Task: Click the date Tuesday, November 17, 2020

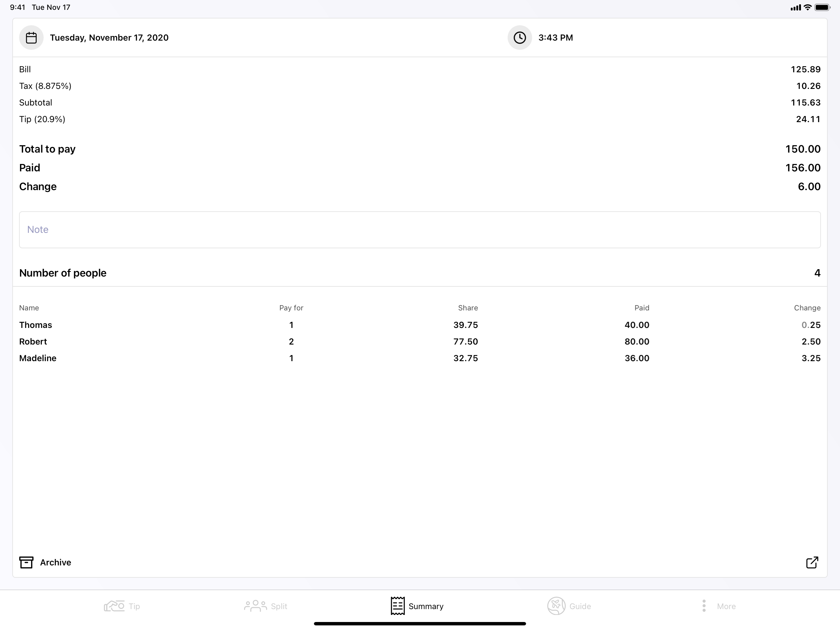Action: (110, 37)
